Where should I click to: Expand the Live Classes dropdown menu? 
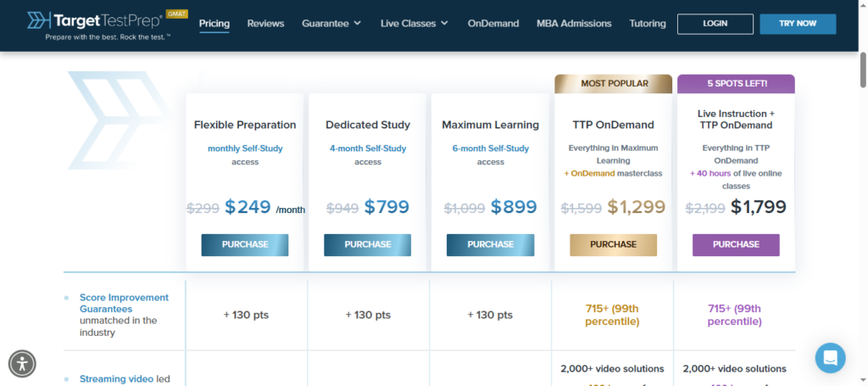415,24
